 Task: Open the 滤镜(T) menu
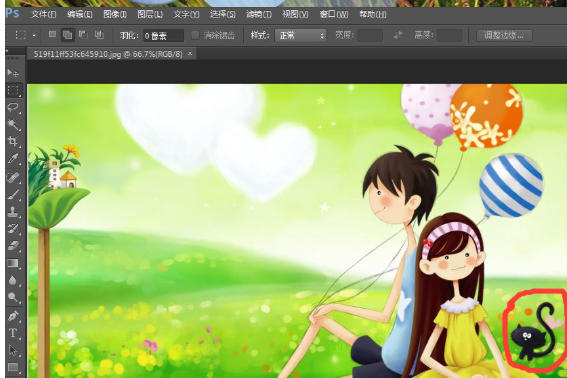[x=259, y=14]
